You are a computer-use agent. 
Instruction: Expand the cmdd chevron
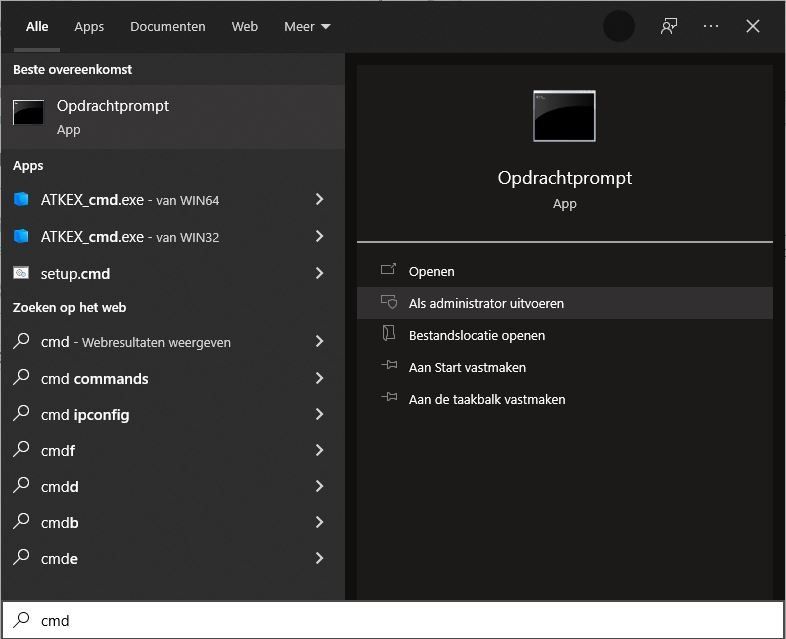pos(319,487)
